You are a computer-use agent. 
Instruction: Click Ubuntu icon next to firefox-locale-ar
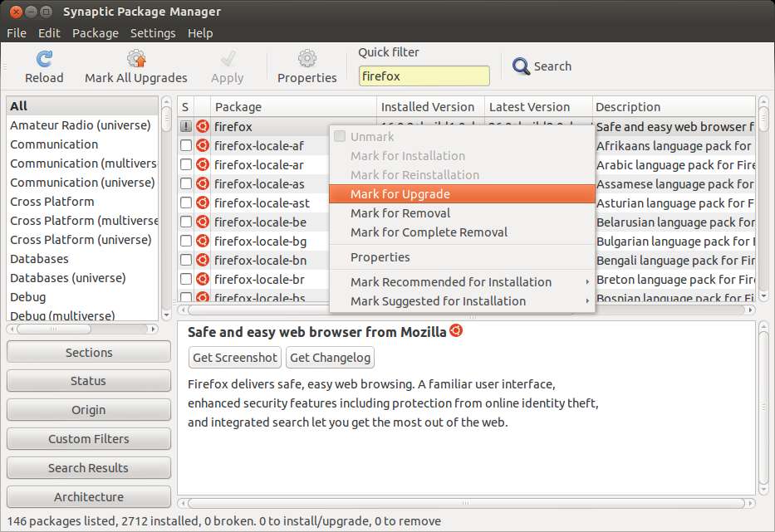click(202, 164)
